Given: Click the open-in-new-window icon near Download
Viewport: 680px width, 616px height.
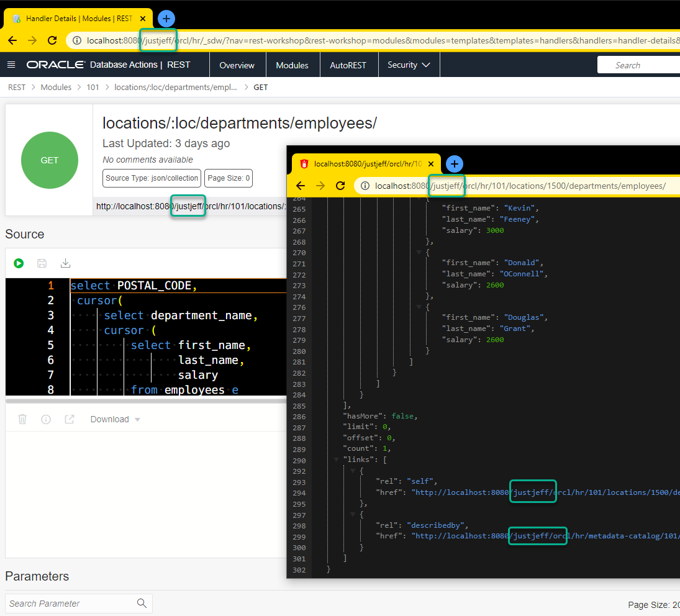Looking at the screenshot, I should click(70, 419).
